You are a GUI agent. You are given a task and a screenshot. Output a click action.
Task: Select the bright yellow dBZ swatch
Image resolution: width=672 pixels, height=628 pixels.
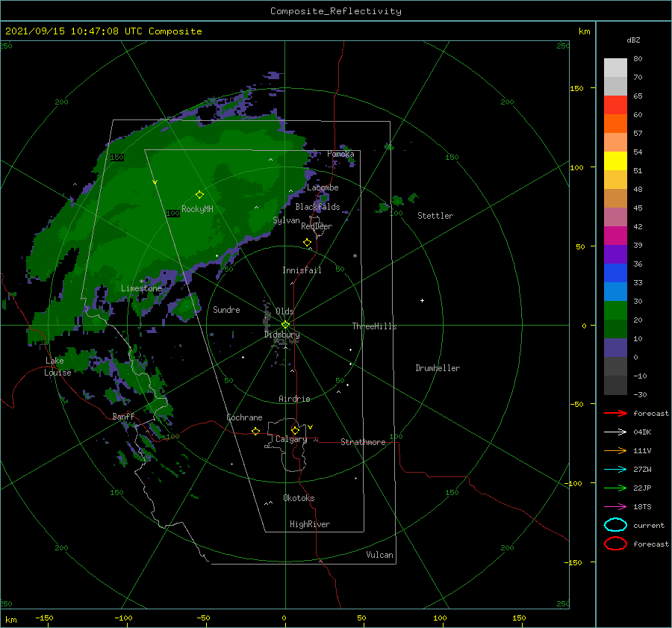point(615,161)
